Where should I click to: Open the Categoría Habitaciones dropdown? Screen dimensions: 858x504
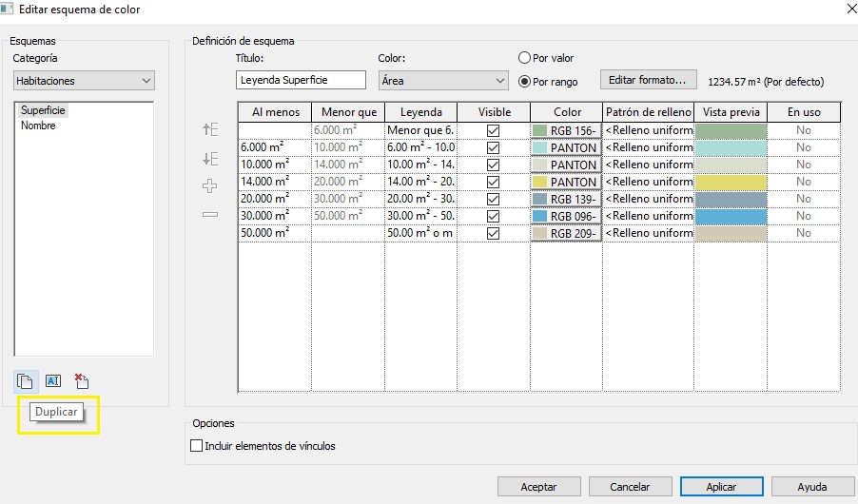[84, 81]
